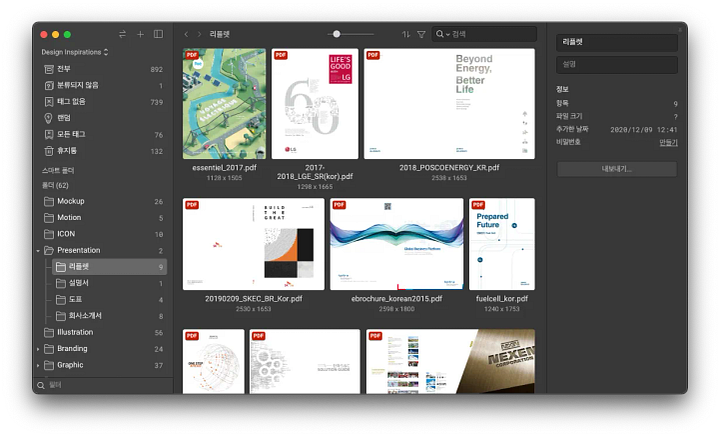
Task: Click the swap library arrows icon
Action: point(122,34)
